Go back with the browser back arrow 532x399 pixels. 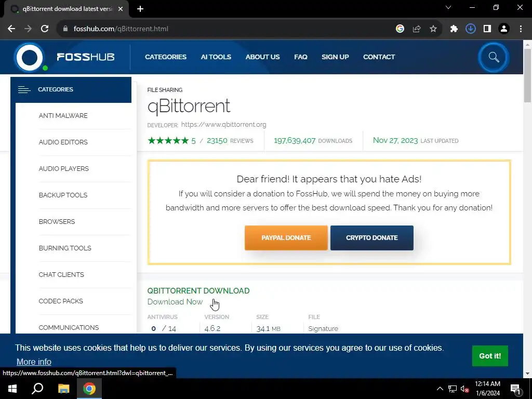point(11,29)
